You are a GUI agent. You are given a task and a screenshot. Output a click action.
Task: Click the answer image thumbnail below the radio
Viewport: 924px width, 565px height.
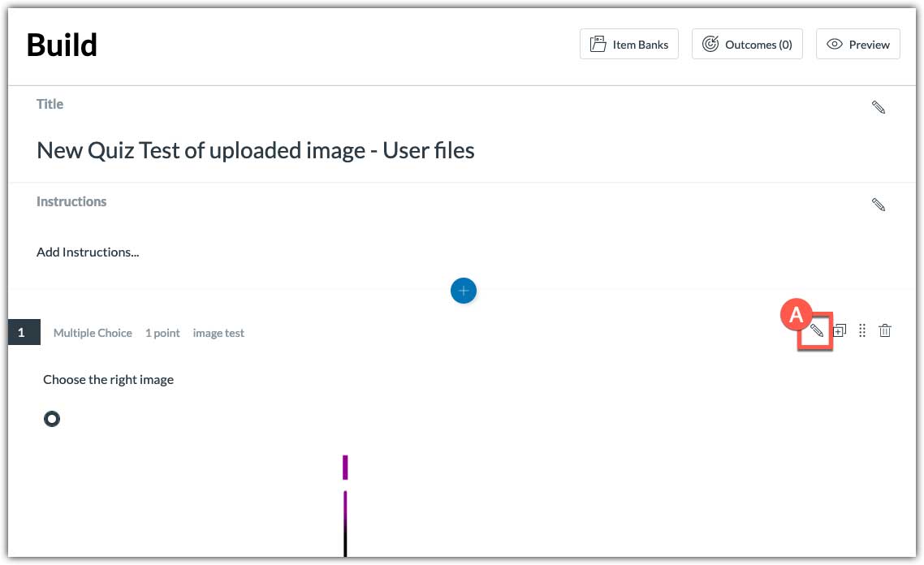pos(345,503)
